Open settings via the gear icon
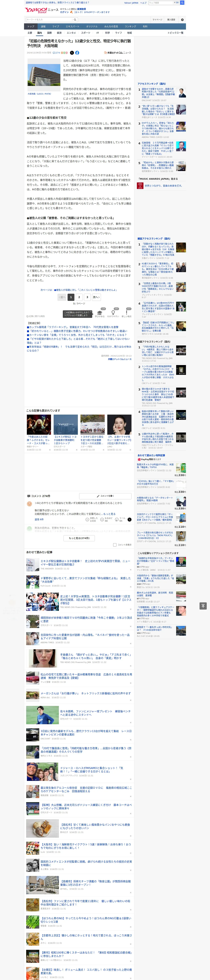Image resolution: width=210 pixels, height=980 pixels. click(x=182, y=20)
